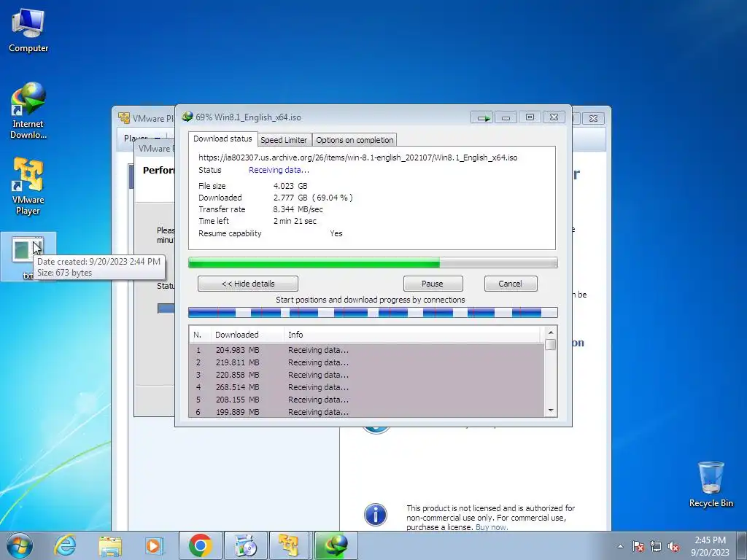Open the muted volume tray icon
747x560 pixels.
(673, 546)
